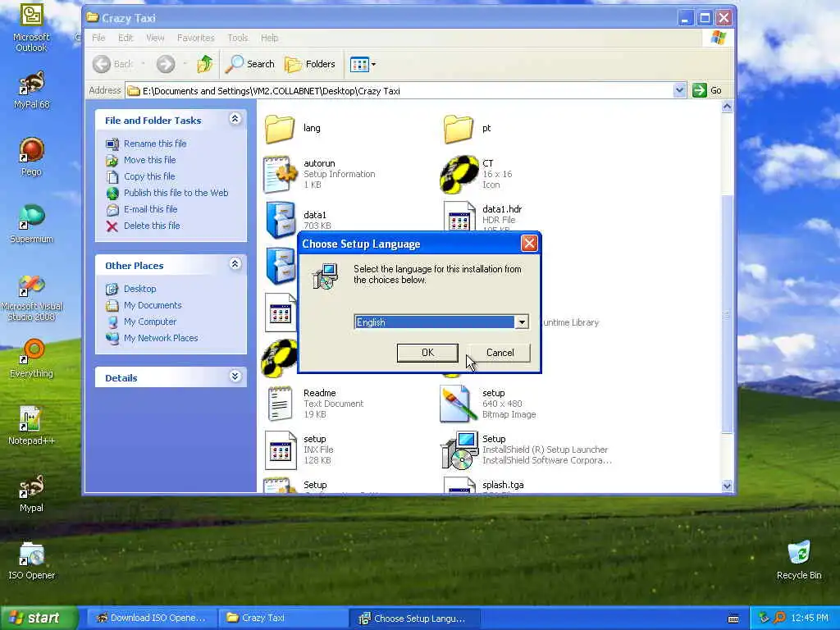
Task: Click Move this file link
Action: click(149, 160)
